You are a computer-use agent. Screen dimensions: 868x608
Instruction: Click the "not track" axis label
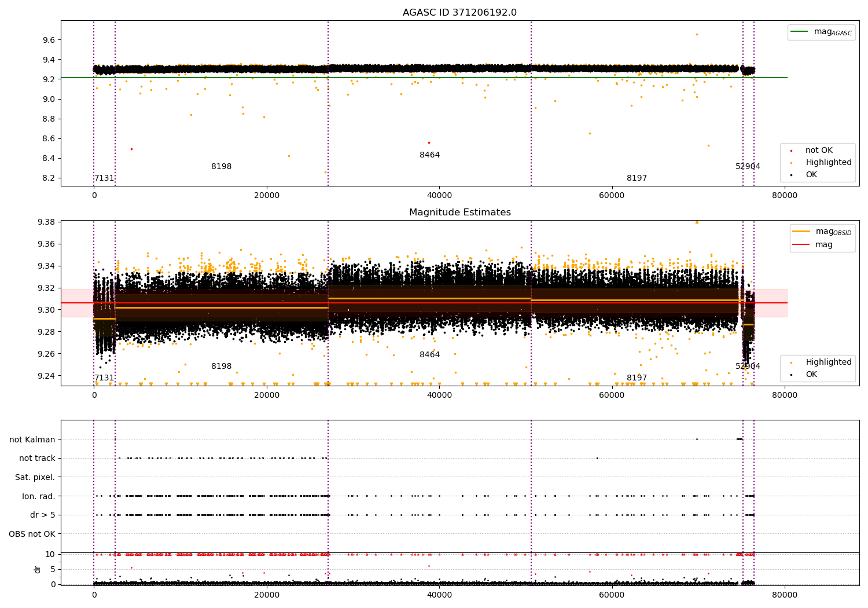[x=37, y=458]
